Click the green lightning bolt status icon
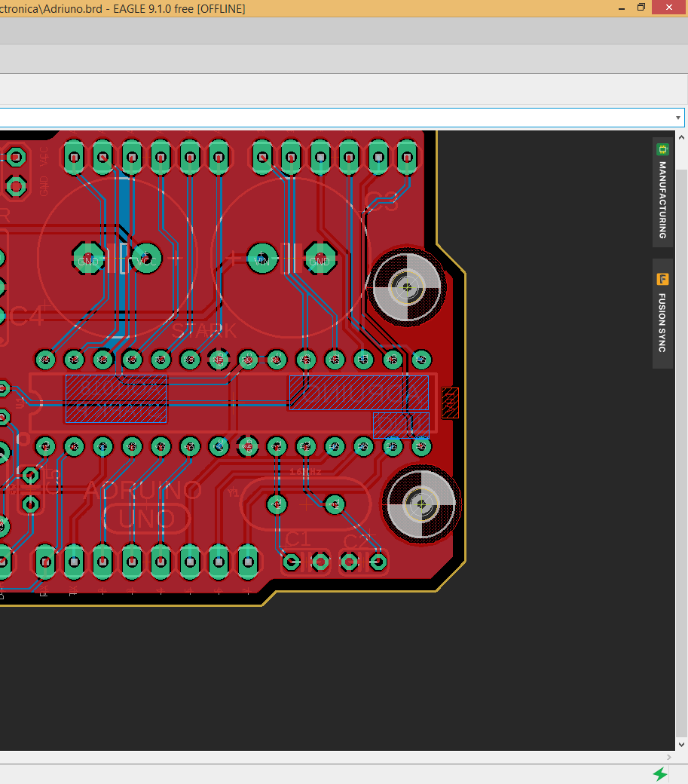The width and height of the screenshot is (688, 784). pyautogui.click(x=660, y=774)
